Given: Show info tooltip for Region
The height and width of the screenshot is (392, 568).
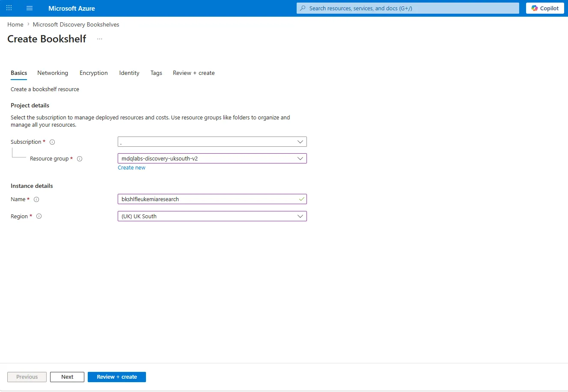Looking at the screenshot, I should pos(39,217).
